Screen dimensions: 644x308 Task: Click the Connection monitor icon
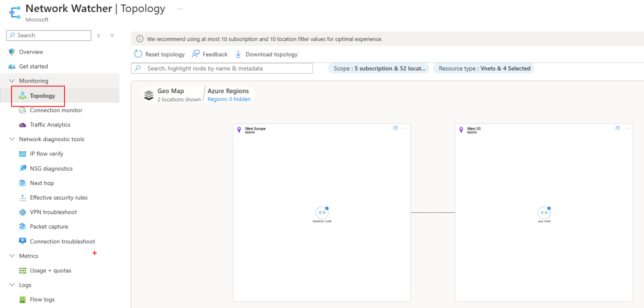click(x=23, y=110)
